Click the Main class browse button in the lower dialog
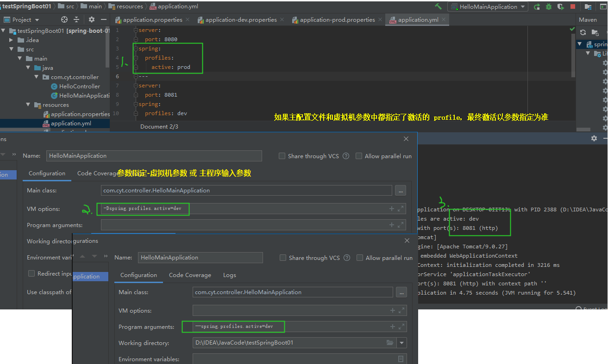Screen dimensions: 608x364 tap(401, 292)
